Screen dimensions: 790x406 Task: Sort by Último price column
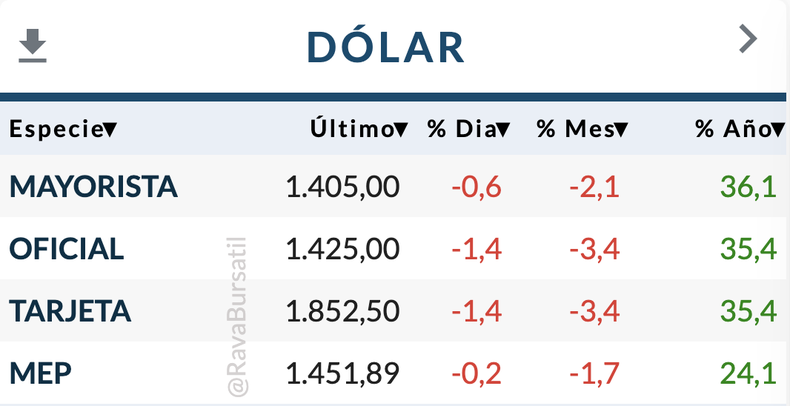358,129
